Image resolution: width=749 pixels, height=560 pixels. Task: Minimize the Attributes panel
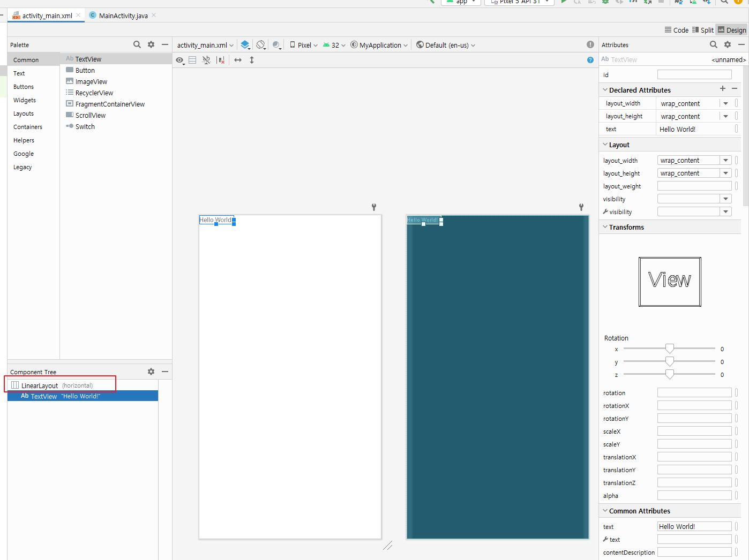point(741,44)
